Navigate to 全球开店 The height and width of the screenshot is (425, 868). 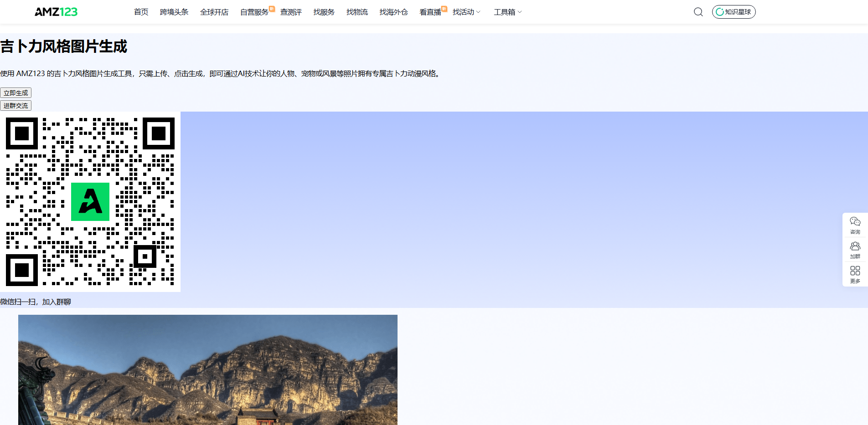pyautogui.click(x=214, y=12)
